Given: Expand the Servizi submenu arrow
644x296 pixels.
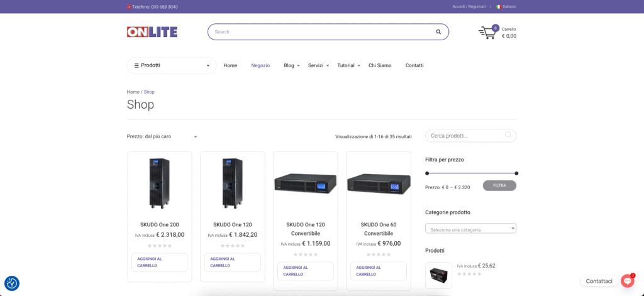Looking at the screenshot, I should click(x=327, y=66).
